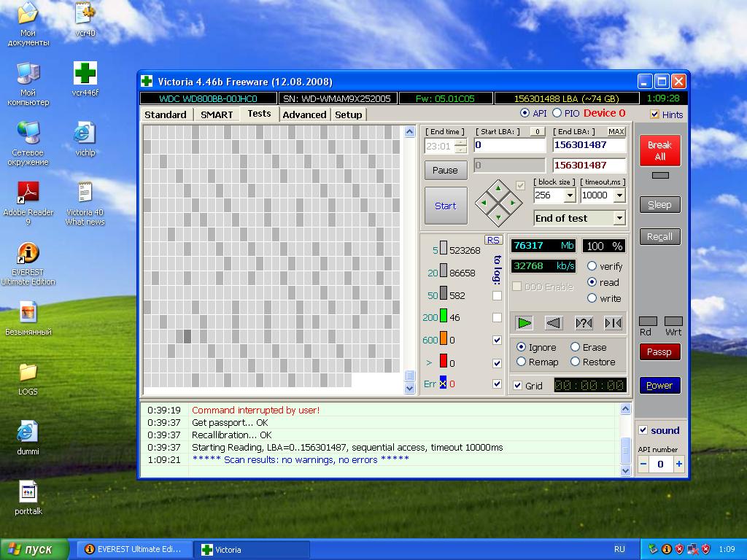Open the пуск Start menu
Image resolution: width=747 pixels, height=560 pixels.
click(x=35, y=549)
